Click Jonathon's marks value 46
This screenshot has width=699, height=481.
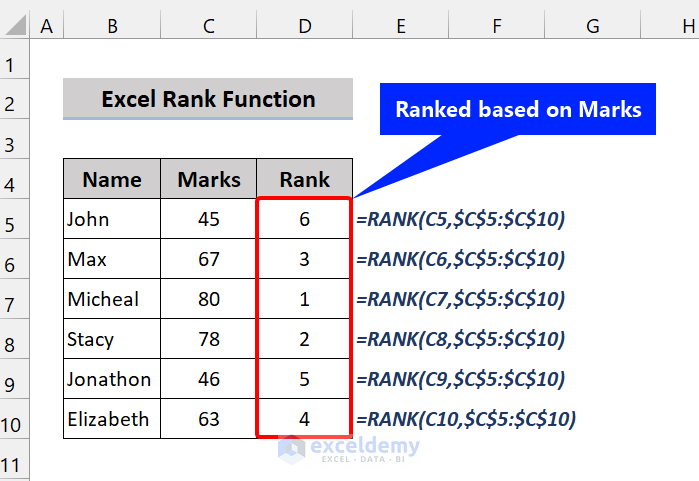click(209, 379)
